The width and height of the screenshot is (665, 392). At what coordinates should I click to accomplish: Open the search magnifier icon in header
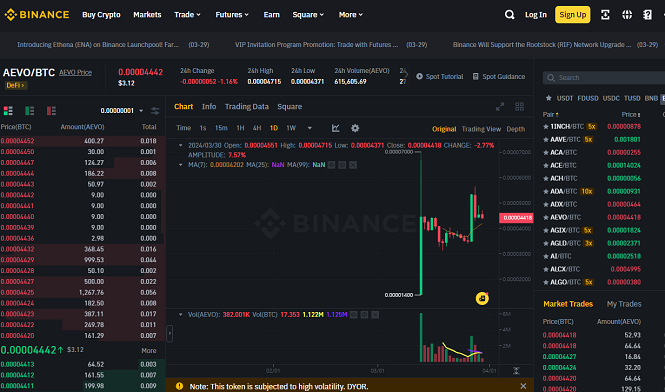509,15
